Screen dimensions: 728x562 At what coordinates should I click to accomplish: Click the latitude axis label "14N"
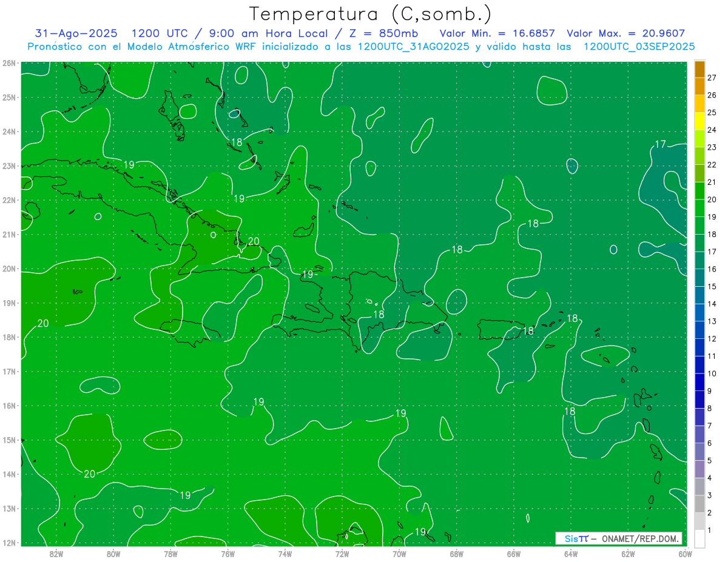pyautogui.click(x=8, y=474)
